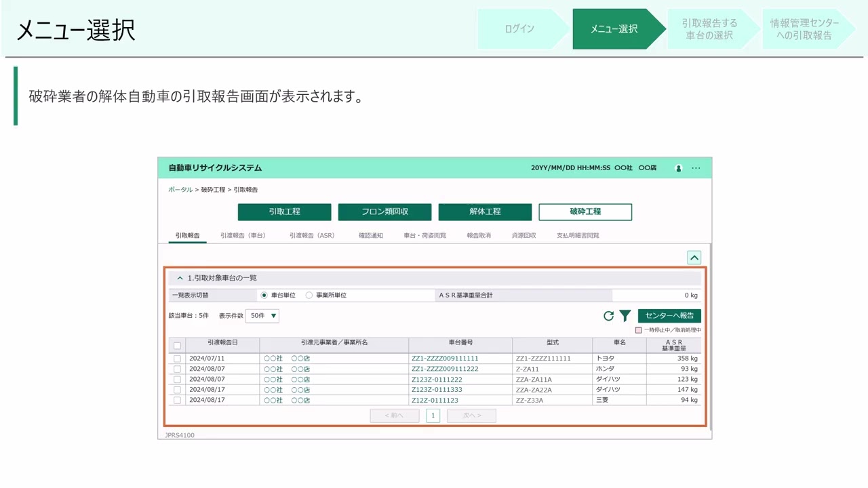Select the 車台単位 radio button
Image resolution: width=868 pixels, height=488 pixels.
[264, 296]
